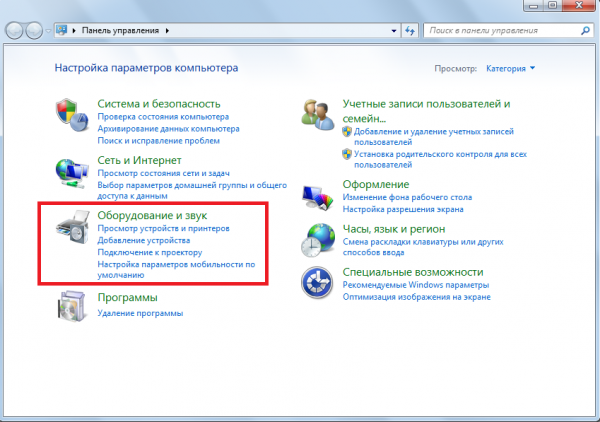
Task: Click Удаление программы link
Action: click(140, 313)
